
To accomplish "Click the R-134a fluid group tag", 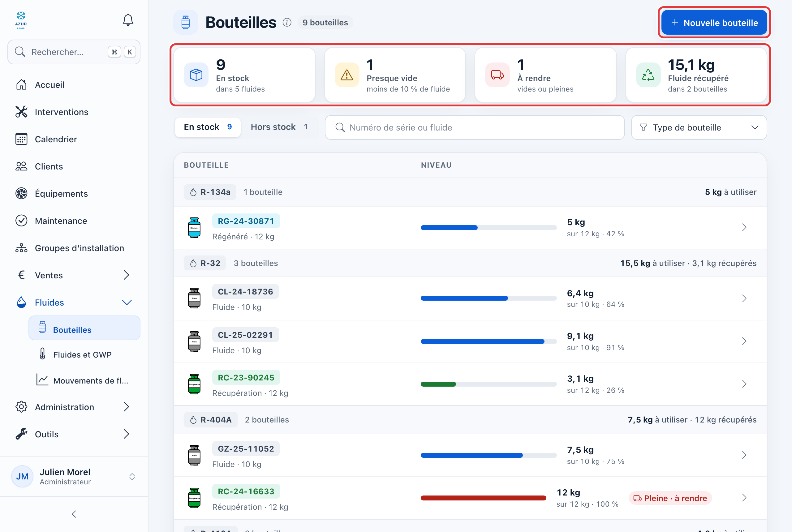I will pos(210,192).
